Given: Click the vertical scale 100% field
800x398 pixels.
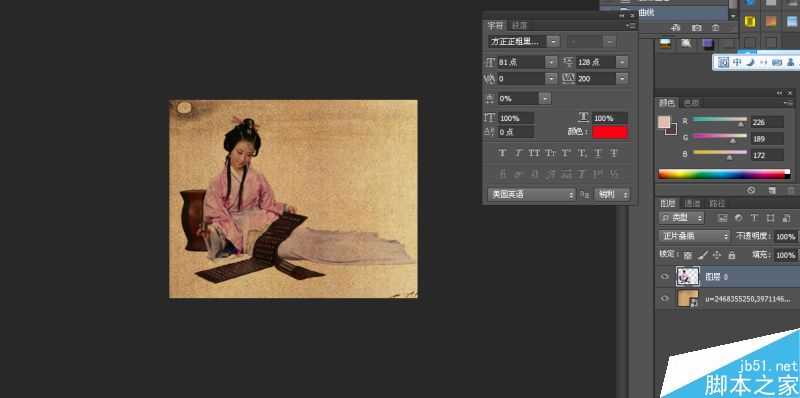Looking at the screenshot, I should [516, 118].
